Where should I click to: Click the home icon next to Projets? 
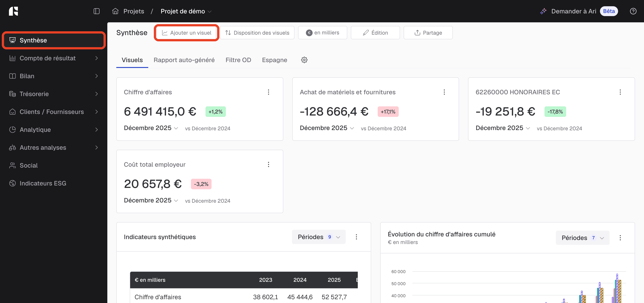point(115,11)
